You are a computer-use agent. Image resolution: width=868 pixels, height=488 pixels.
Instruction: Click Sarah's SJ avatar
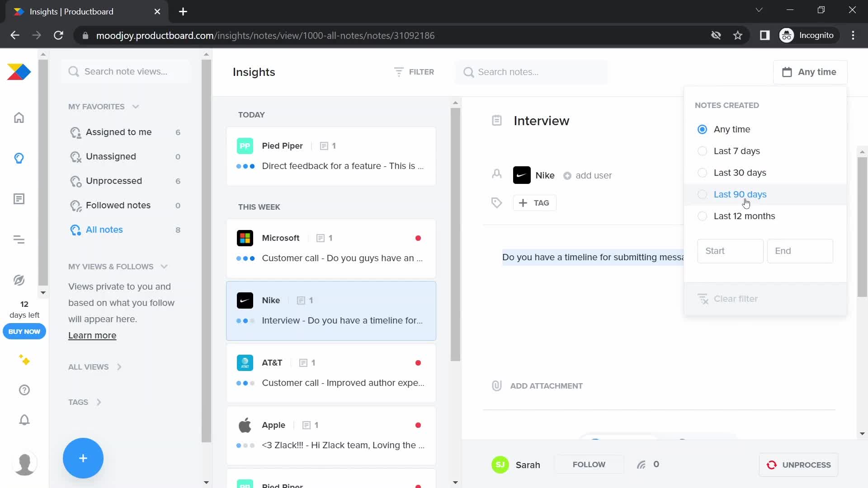pos(500,465)
